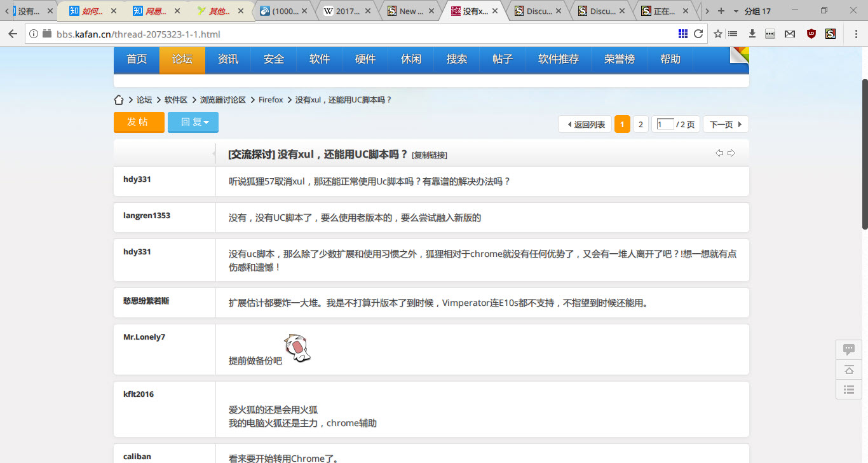Open the 搜索 navigation menu item
868x463 pixels.
tap(456, 59)
